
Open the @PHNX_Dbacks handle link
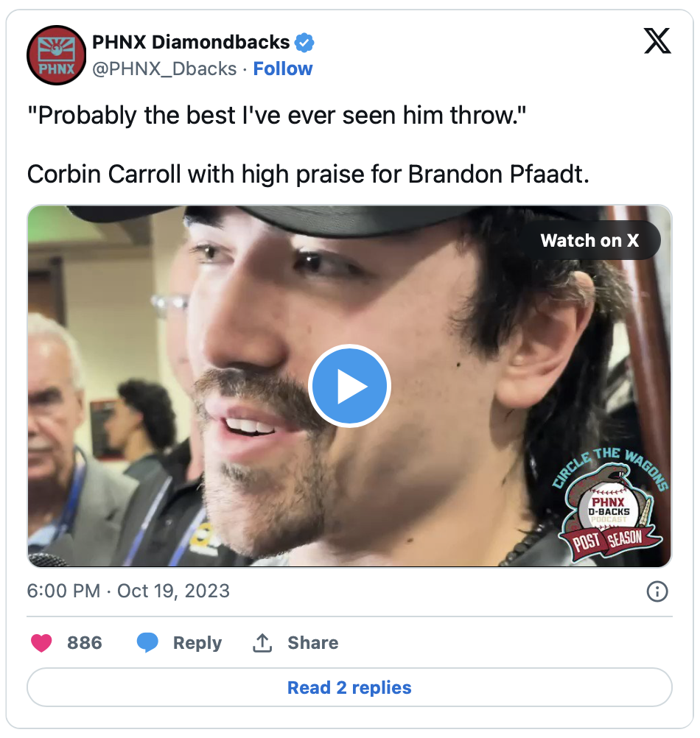(x=164, y=68)
